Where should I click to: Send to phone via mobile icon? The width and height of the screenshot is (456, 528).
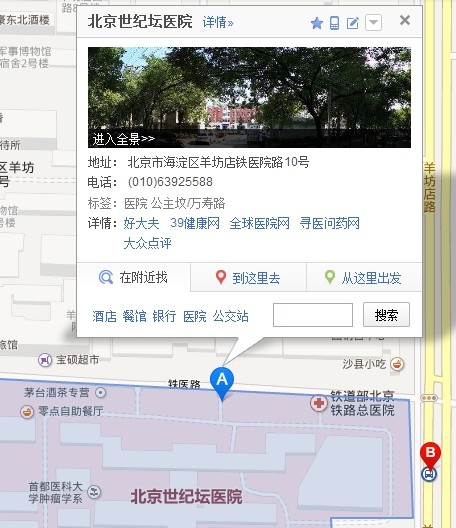(x=334, y=23)
